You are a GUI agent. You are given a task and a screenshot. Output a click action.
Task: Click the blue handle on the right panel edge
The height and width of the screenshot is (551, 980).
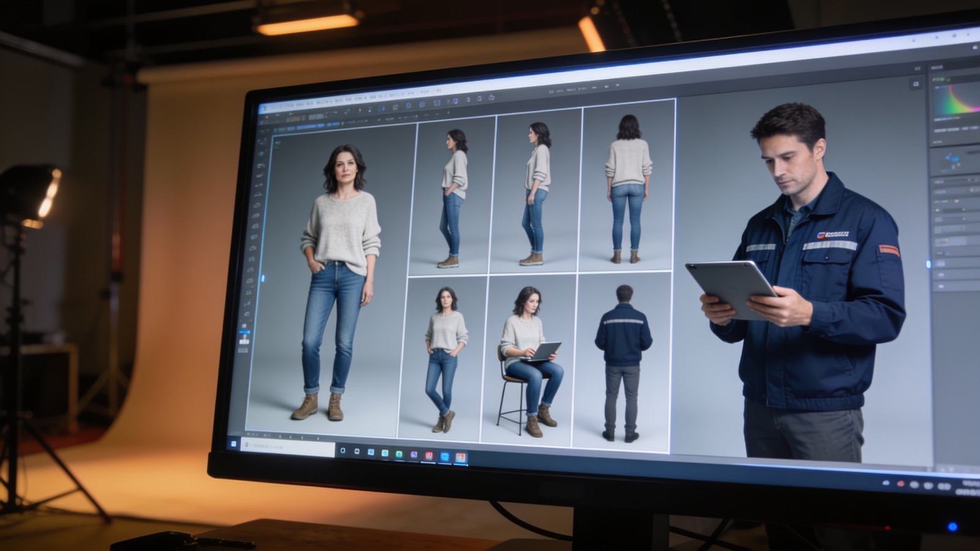928,264
